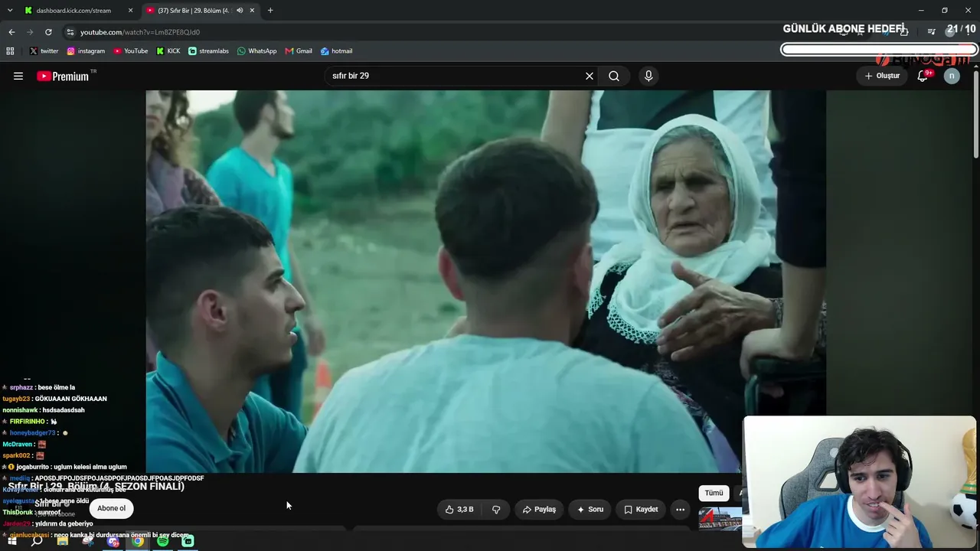The image size is (980, 551).
Task: Click the video player area
Action: point(486,282)
